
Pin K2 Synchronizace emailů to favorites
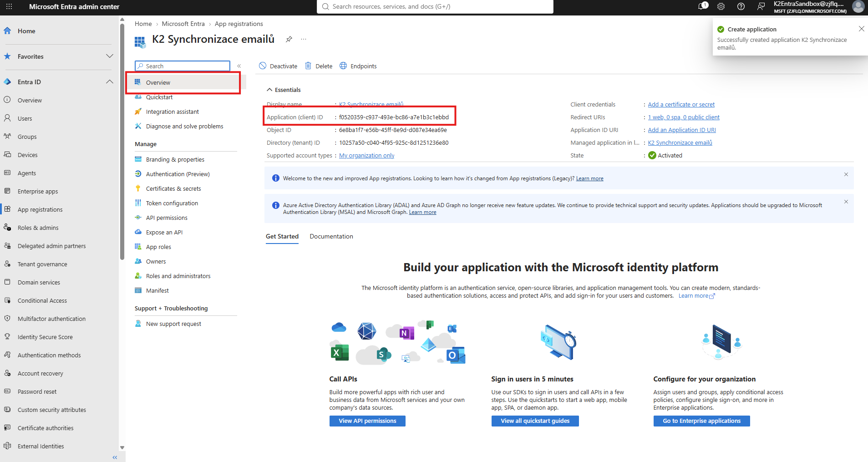[289, 39]
